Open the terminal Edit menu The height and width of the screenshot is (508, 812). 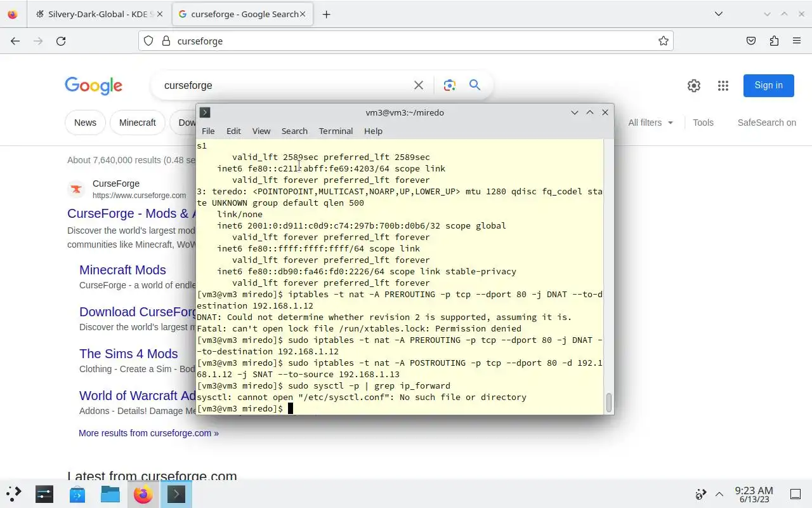tap(233, 131)
